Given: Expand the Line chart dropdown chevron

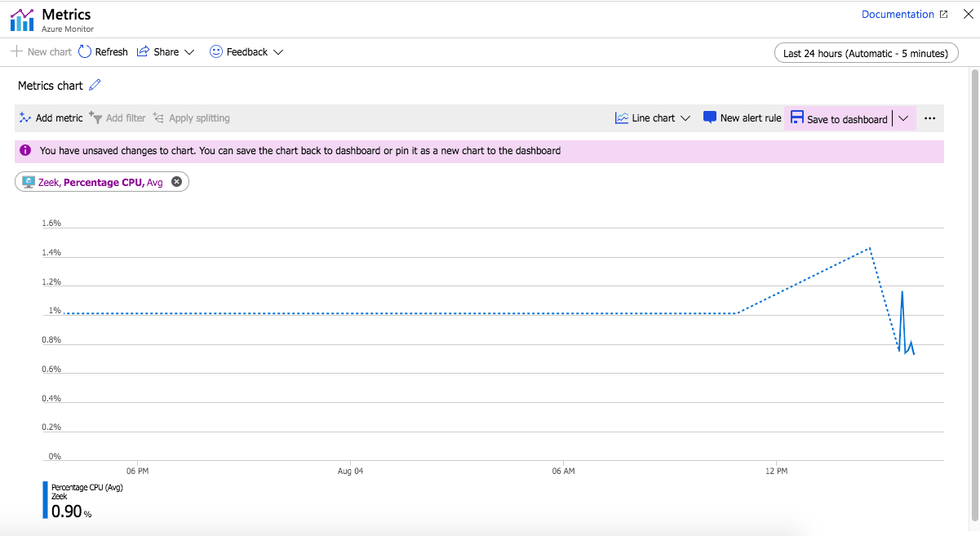Looking at the screenshot, I should [x=685, y=117].
